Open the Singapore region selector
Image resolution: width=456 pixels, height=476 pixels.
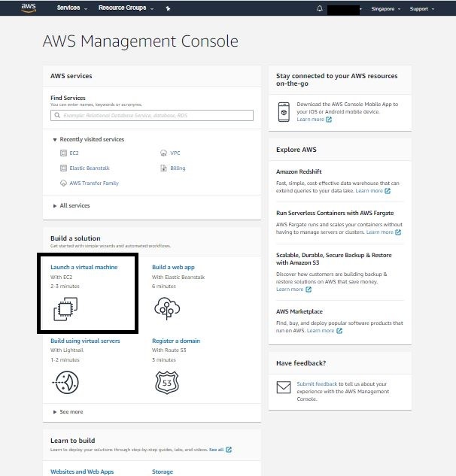click(x=386, y=9)
